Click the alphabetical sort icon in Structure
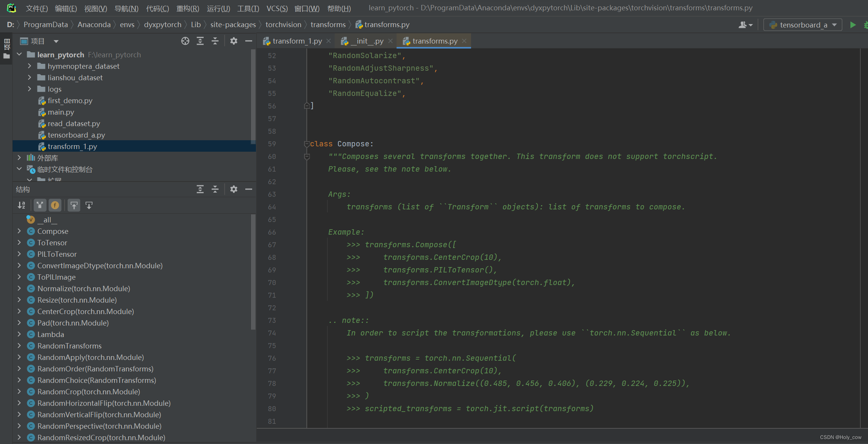Image resolution: width=868 pixels, height=444 pixels. [x=21, y=205]
